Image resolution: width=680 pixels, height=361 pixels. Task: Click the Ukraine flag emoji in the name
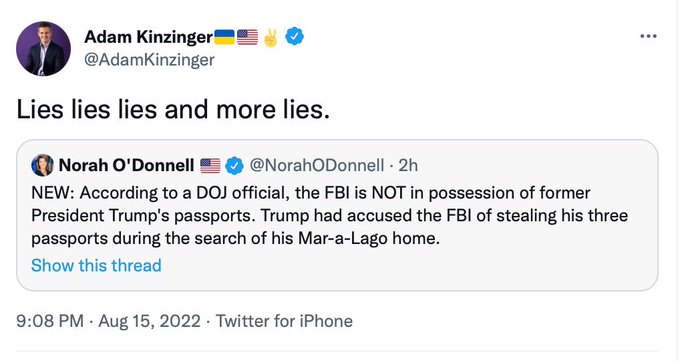225,37
